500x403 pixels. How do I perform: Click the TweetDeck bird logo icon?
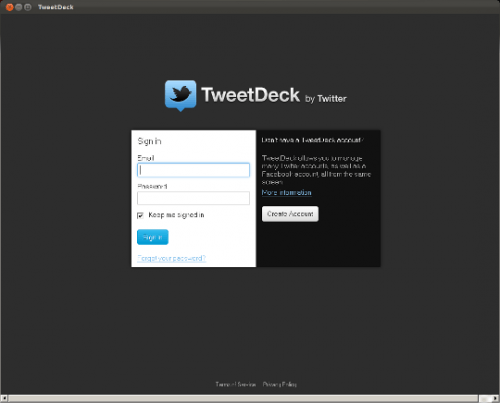pyautogui.click(x=180, y=95)
